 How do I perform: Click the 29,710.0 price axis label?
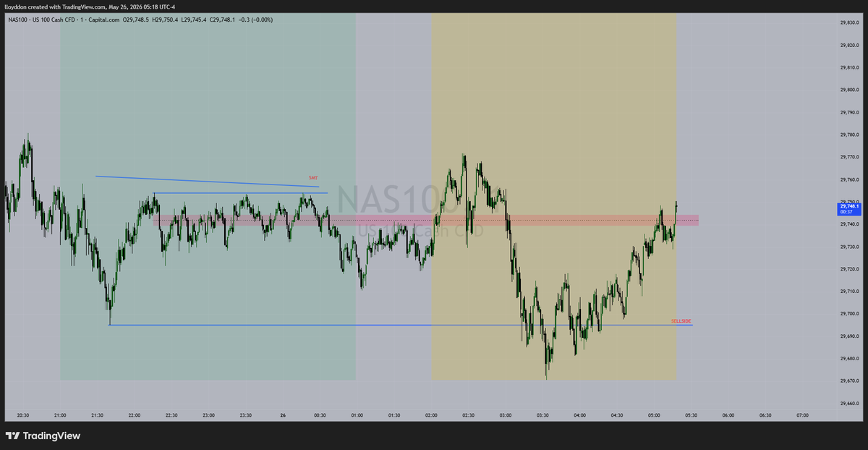[848, 292]
